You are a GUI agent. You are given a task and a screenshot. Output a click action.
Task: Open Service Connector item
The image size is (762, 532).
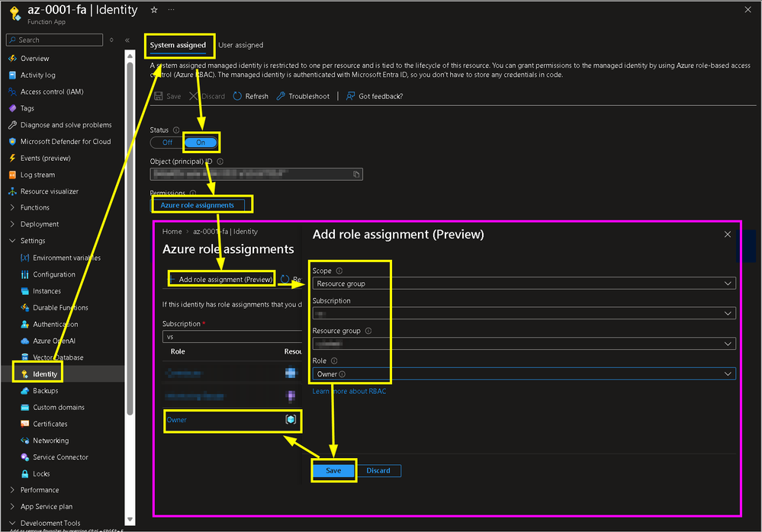click(x=60, y=457)
